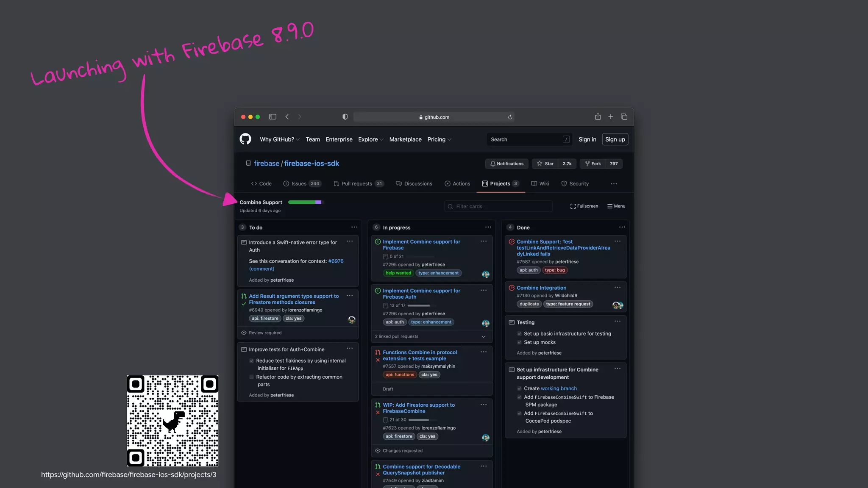The height and width of the screenshot is (488, 868).
Task: Open more repository tabs ellipsis
Action: pyautogui.click(x=614, y=184)
